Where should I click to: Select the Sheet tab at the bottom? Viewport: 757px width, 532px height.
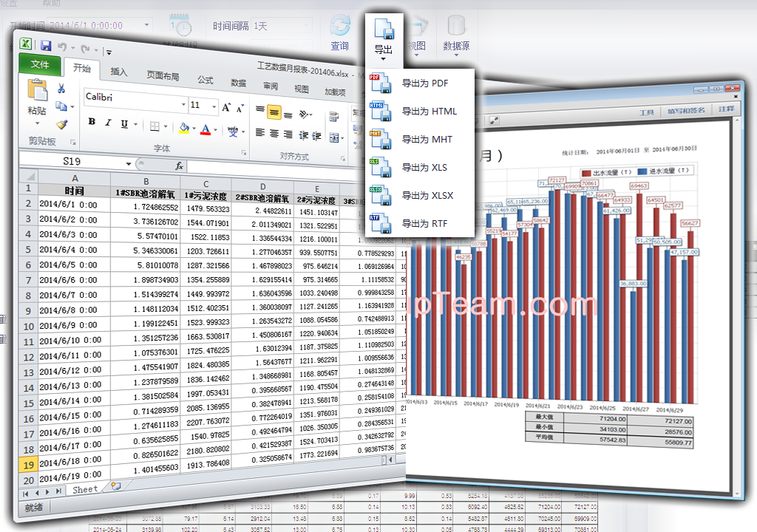[x=85, y=489]
